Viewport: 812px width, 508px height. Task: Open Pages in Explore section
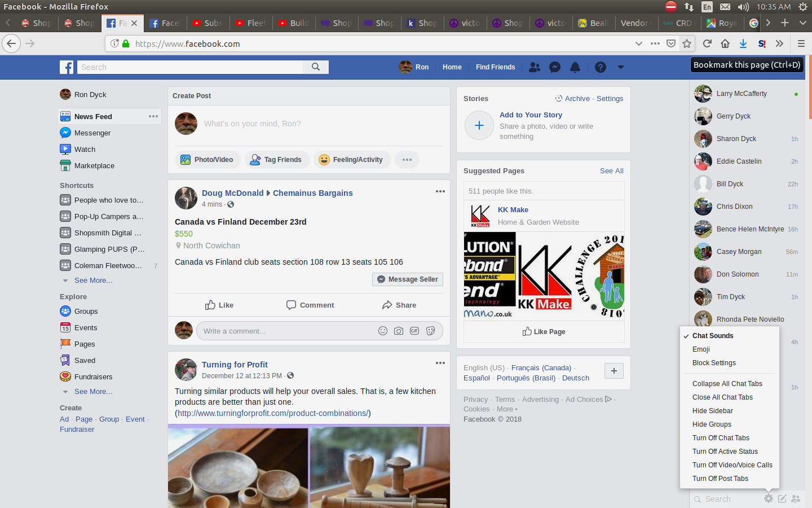click(85, 344)
